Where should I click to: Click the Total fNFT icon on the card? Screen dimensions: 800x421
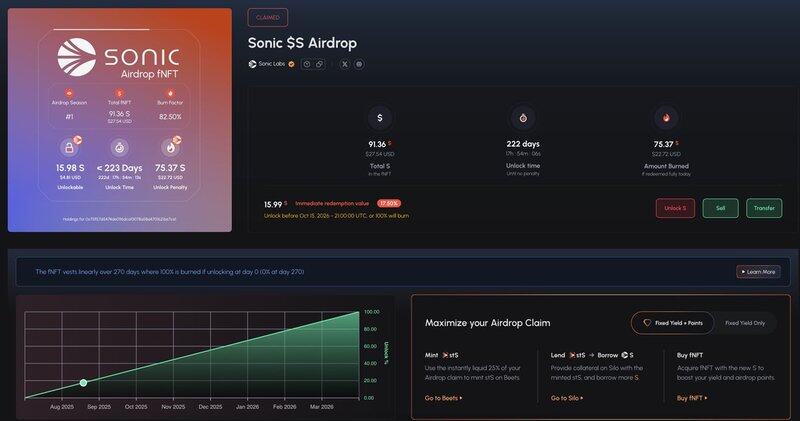119,93
